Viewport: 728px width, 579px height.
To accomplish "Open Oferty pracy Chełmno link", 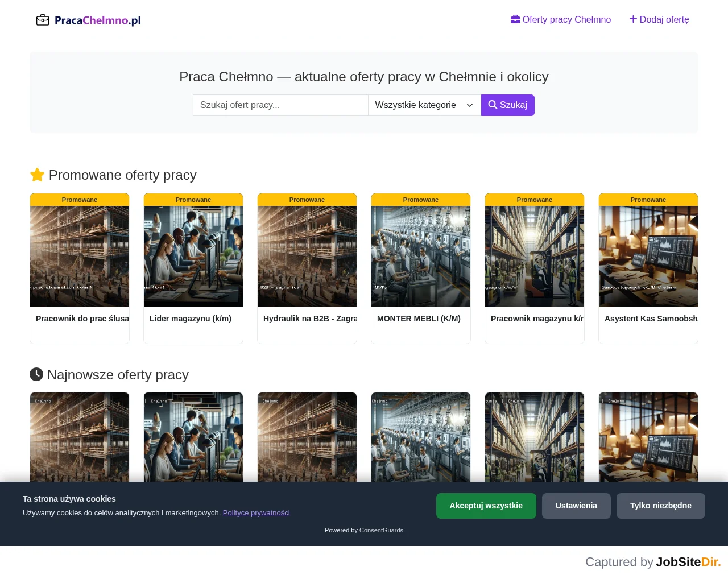I will 561,19.
